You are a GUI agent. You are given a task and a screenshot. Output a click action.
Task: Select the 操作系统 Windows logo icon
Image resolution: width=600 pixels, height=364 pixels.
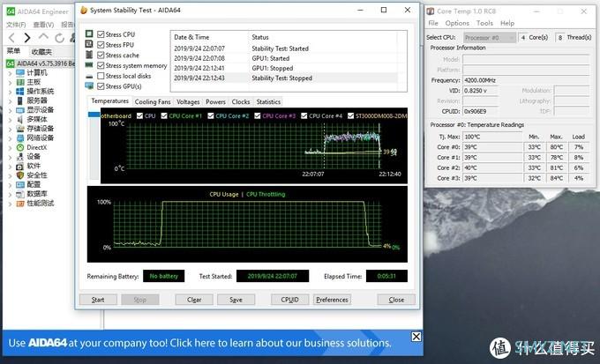coord(20,91)
